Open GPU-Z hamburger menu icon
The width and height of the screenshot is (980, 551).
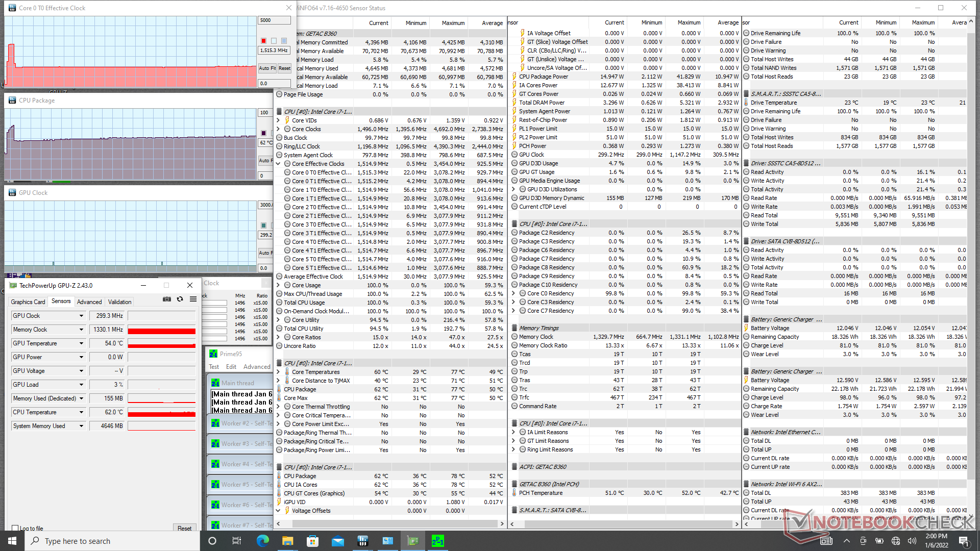click(193, 299)
